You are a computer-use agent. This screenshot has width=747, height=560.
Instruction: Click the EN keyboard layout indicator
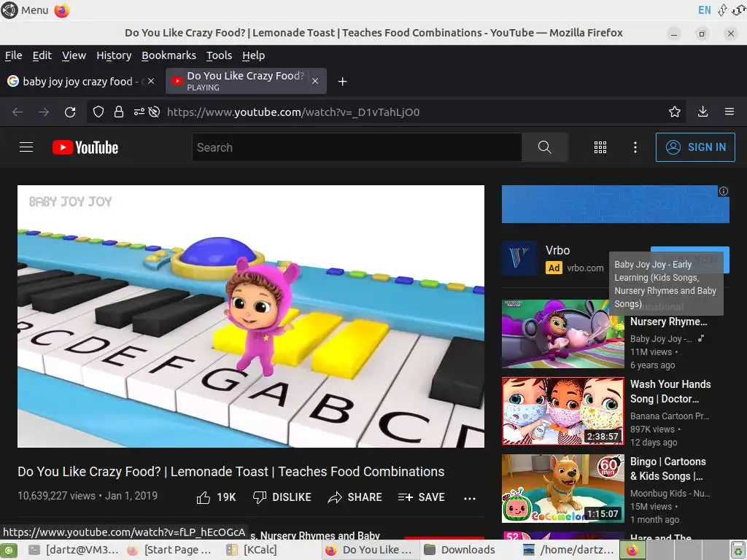click(705, 10)
